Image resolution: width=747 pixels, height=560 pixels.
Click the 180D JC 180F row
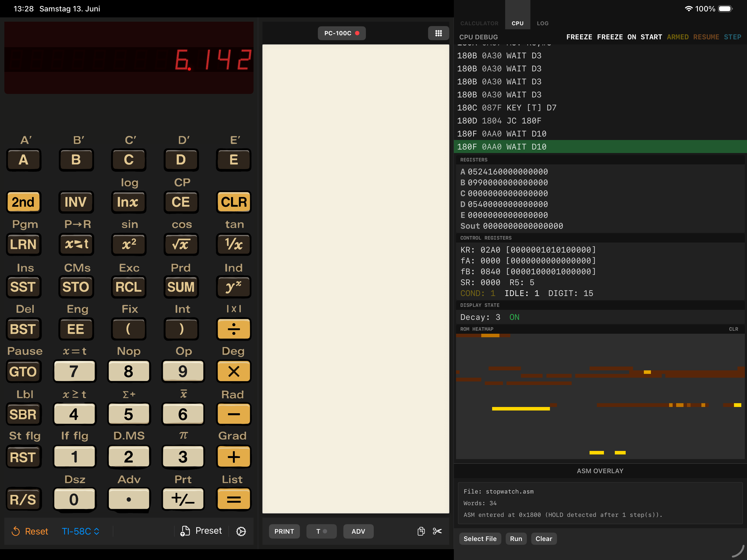(x=600, y=121)
